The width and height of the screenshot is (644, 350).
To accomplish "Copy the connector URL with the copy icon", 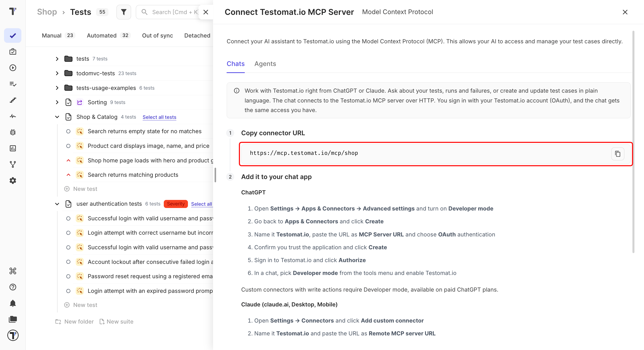I will tap(618, 154).
